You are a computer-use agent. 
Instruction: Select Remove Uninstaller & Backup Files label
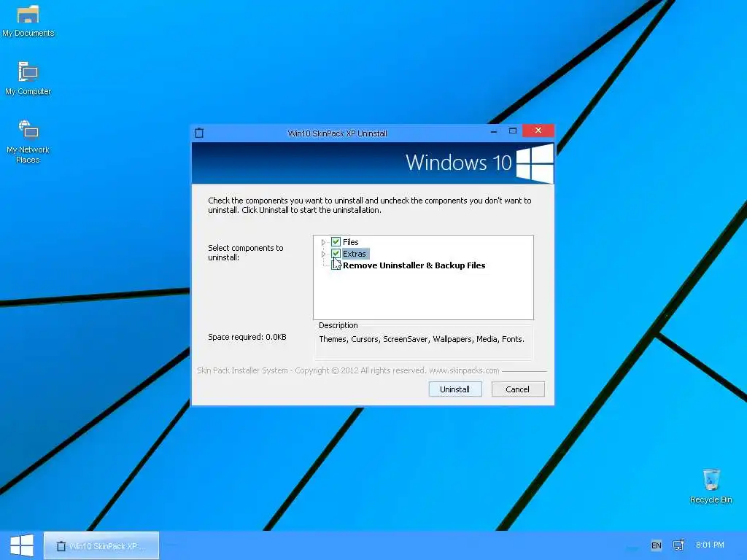[x=414, y=265]
